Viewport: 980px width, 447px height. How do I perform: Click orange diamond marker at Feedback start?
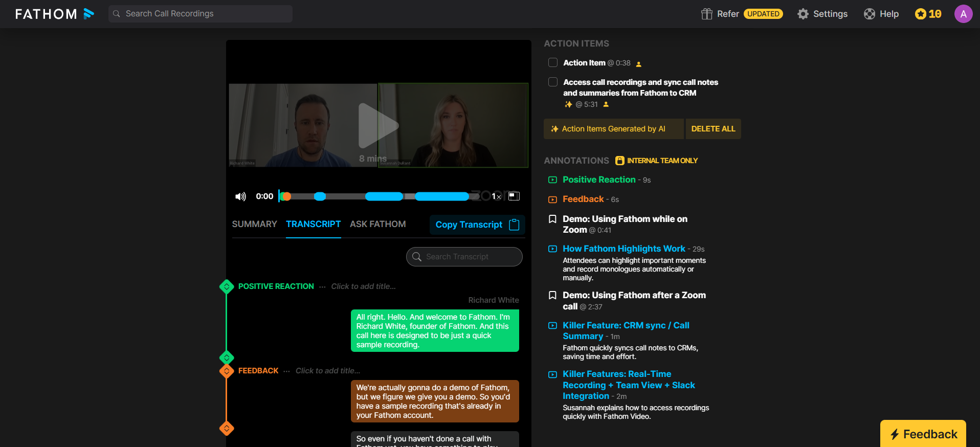coord(227,371)
